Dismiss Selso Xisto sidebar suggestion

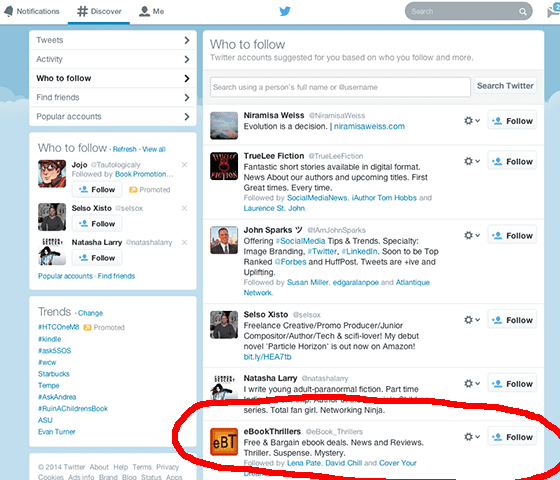coord(184,208)
